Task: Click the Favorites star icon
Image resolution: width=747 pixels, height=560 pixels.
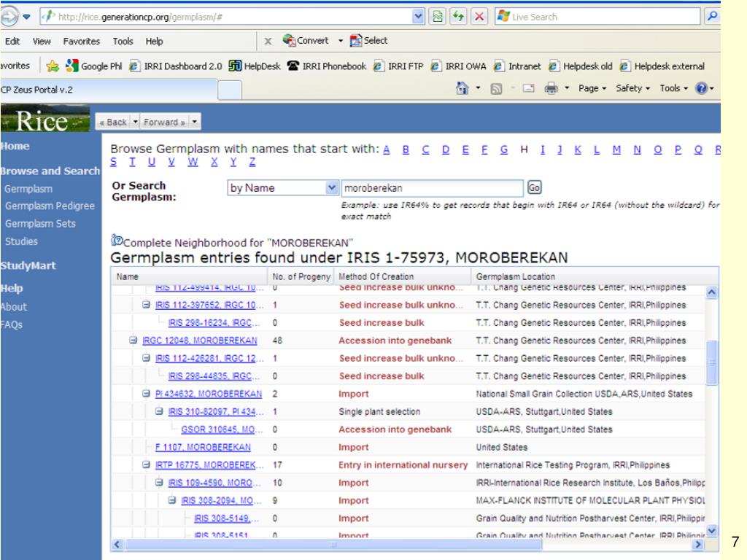Action: tap(53, 64)
